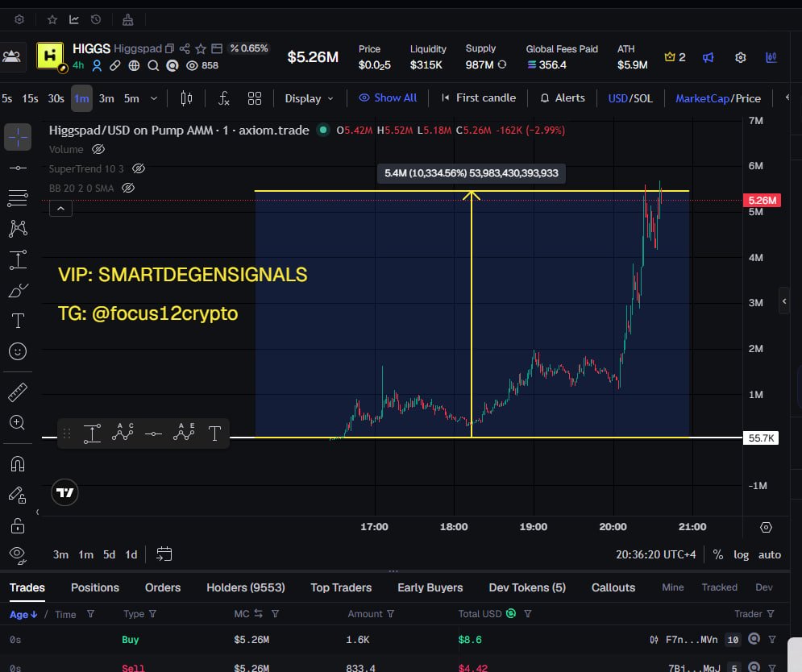Toggle stay in drawing mode pencil-lock
Screen dimensions: 802x672
coord(18,495)
